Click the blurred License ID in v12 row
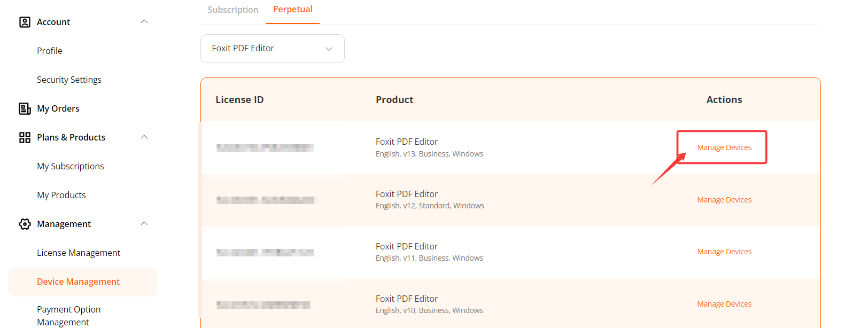Viewport: 868px width, 328px height. pyautogui.click(x=267, y=200)
